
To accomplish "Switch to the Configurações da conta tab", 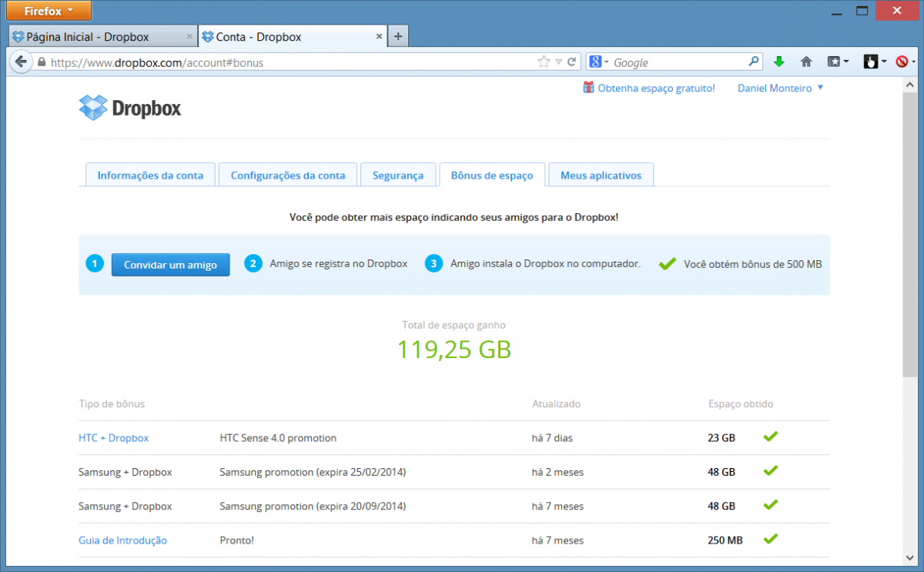I will coord(288,175).
